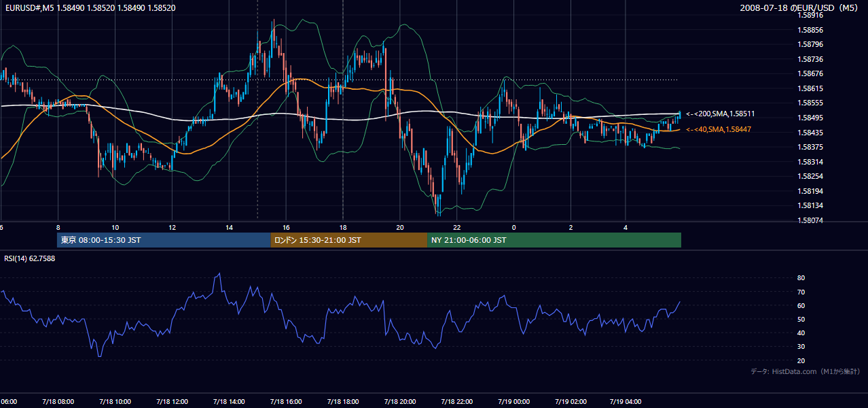
Task: Click the HistData.com data source credit
Action: [805, 371]
